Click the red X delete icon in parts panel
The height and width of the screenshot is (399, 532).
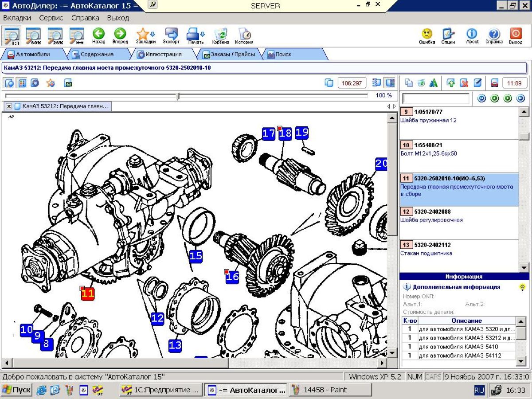pos(464,82)
